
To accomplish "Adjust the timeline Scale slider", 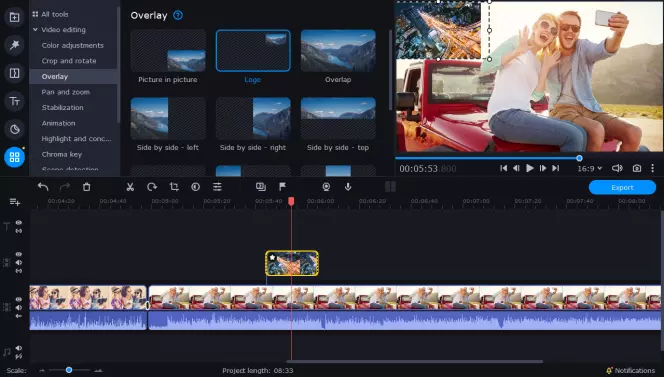I will (69, 370).
